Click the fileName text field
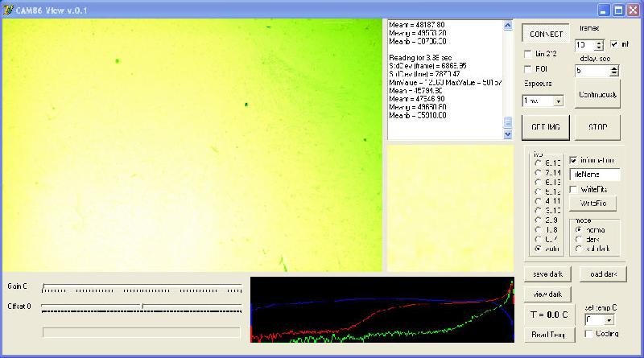 (595, 175)
